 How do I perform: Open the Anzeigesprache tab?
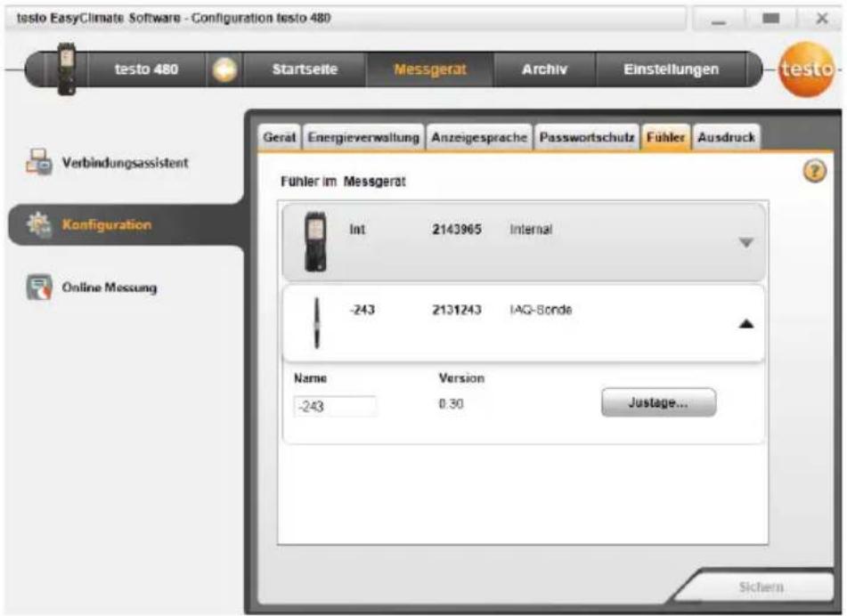(x=479, y=138)
